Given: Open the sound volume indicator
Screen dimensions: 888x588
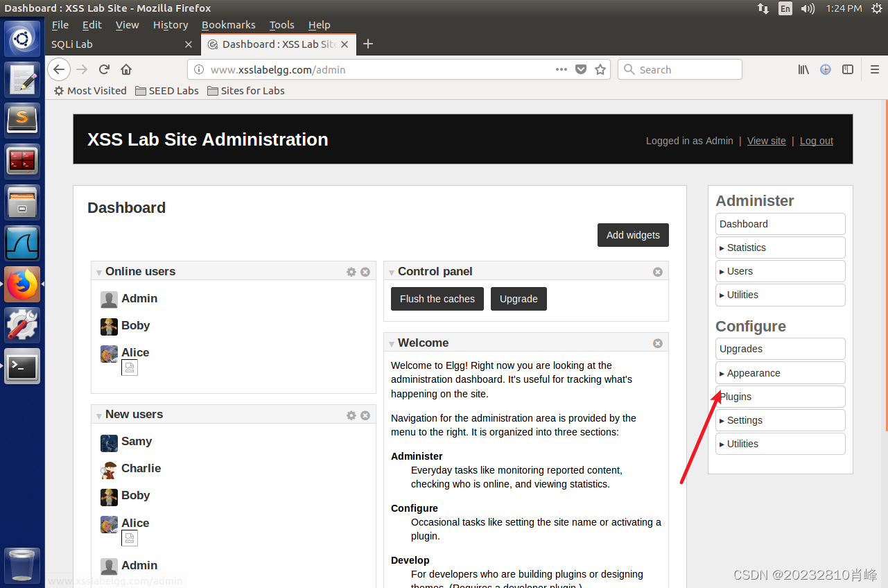Looking at the screenshot, I should pyautogui.click(x=808, y=8).
